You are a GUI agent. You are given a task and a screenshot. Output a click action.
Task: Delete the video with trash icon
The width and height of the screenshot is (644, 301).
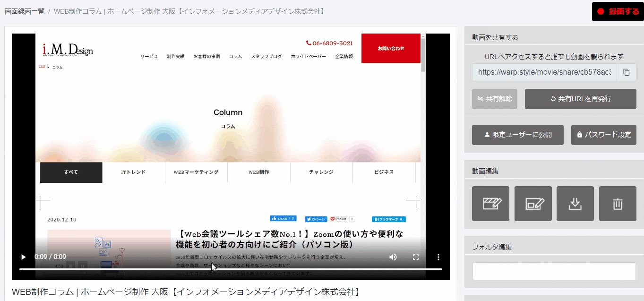pyautogui.click(x=618, y=204)
